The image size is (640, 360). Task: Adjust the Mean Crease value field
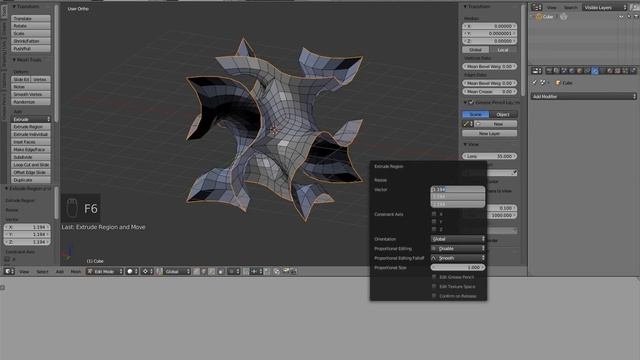[489, 91]
